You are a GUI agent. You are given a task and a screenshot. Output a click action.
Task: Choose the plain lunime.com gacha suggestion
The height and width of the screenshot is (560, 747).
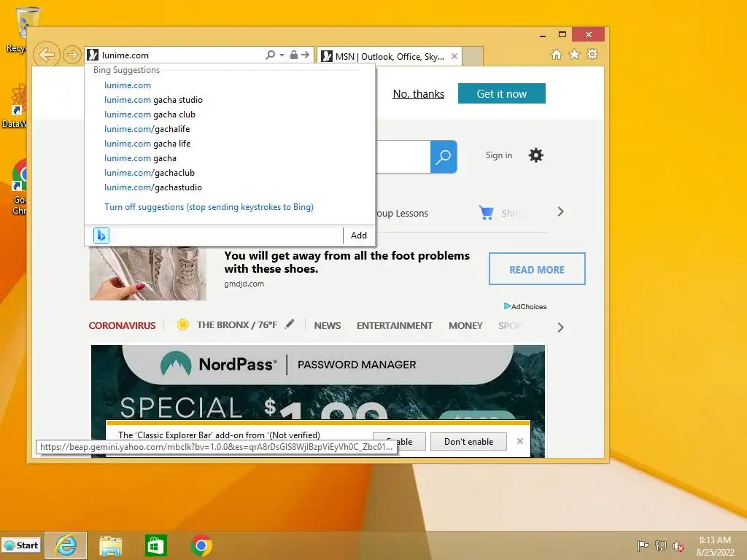pyautogui.click(x=140, y=158)
